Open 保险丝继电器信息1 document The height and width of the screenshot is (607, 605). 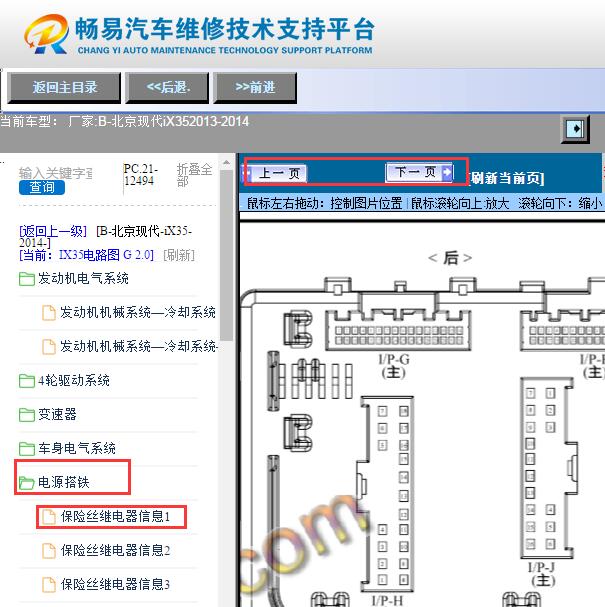(115, 516)
